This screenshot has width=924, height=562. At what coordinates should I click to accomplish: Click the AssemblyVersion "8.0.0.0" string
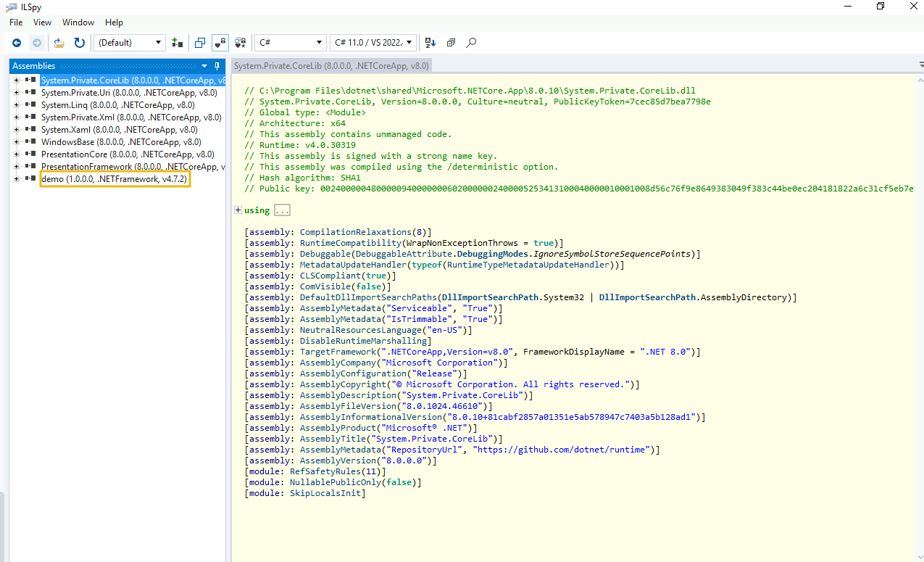point(401,460)
